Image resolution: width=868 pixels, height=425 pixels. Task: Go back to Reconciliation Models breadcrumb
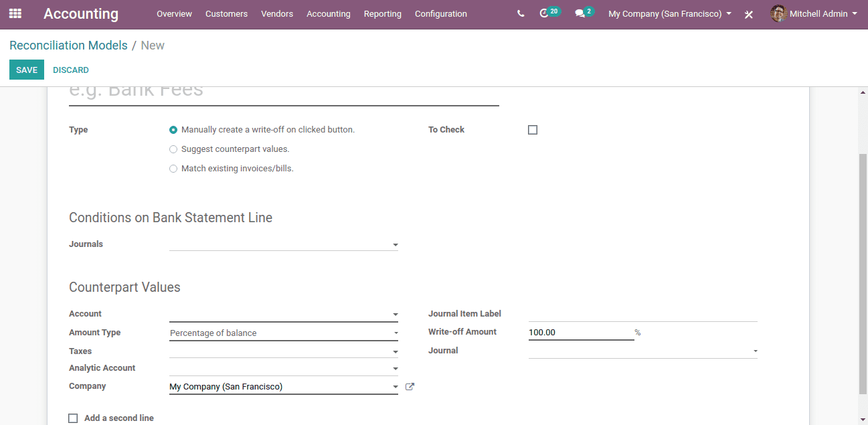[x=68, y=46]
